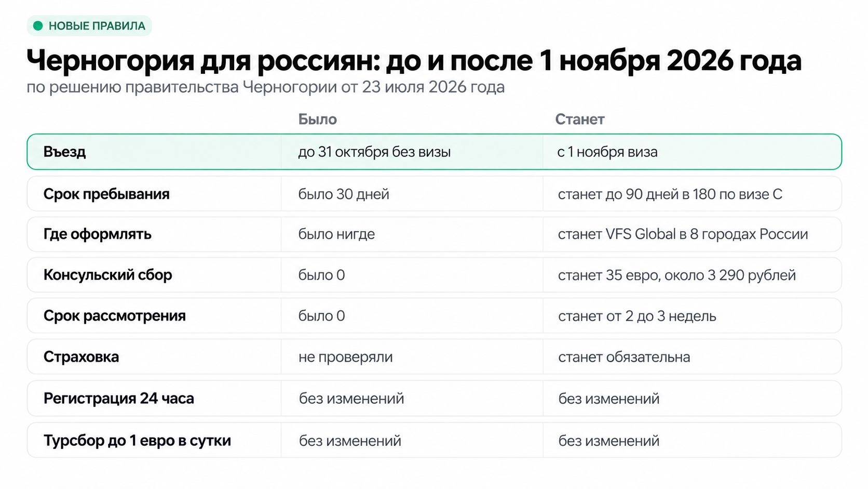Click the cell 'не проверяли'
The image size is (868, 489).
coord(346,357)
